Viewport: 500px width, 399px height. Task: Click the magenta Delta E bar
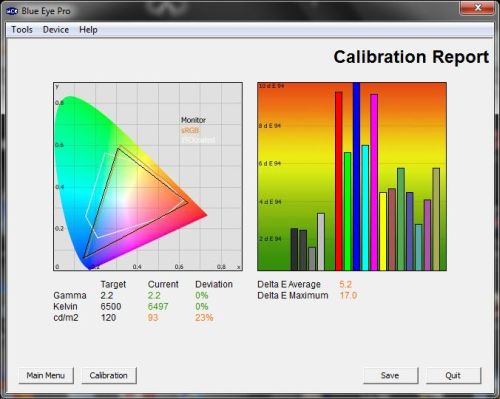[x=374, y=182]
